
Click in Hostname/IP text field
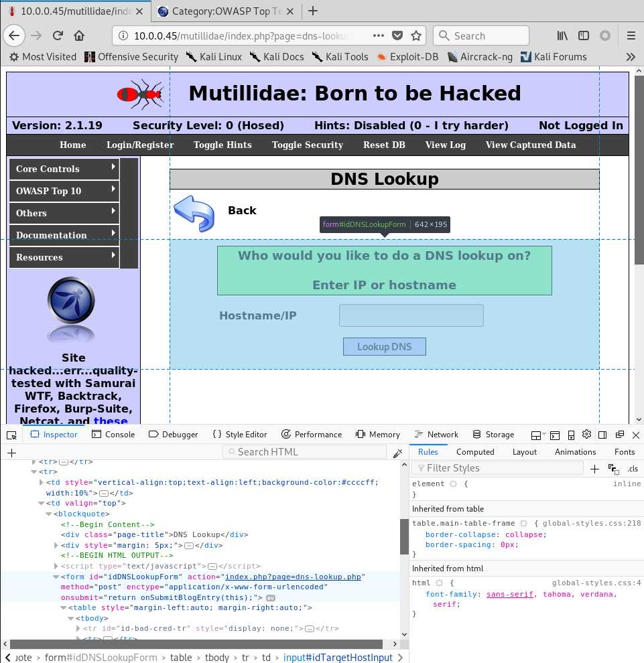tap(411, 315)
